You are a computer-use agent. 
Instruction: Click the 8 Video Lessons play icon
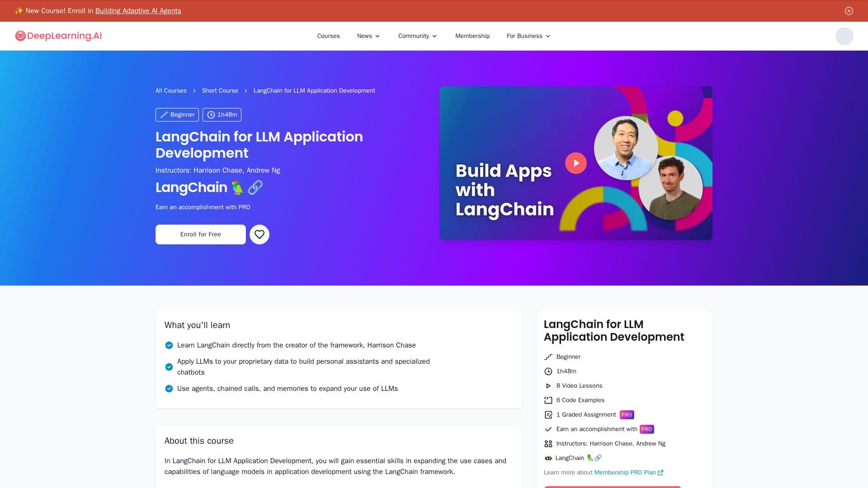(548, 386)
